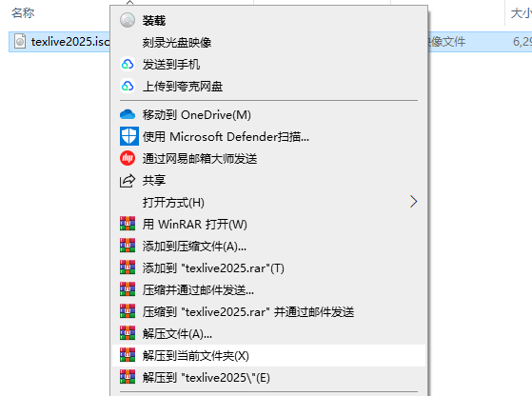This screenshot has width=532, height=396.
Task: Select 压缩并通过邮件发送...
Action: (198, 289)
